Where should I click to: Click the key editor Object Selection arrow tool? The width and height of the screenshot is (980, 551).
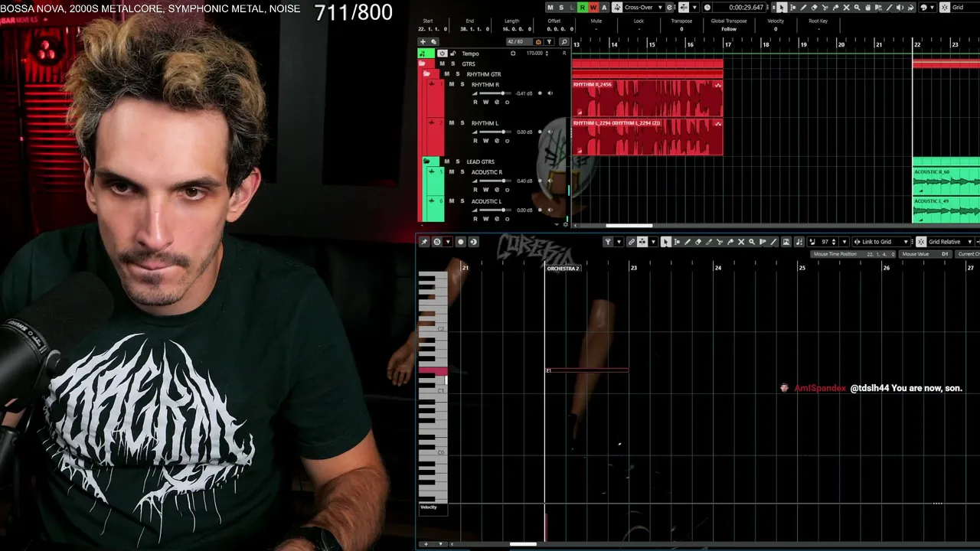666,242
